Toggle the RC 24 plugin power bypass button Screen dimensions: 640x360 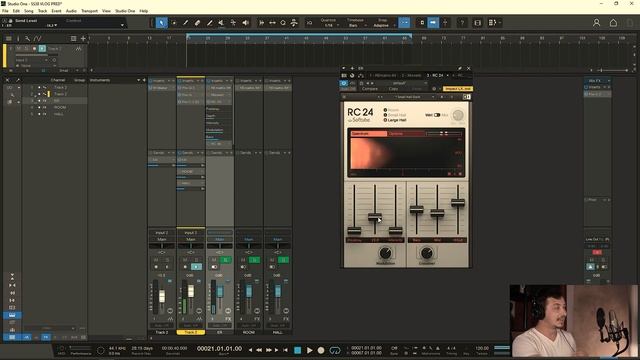tap(344, 83)
